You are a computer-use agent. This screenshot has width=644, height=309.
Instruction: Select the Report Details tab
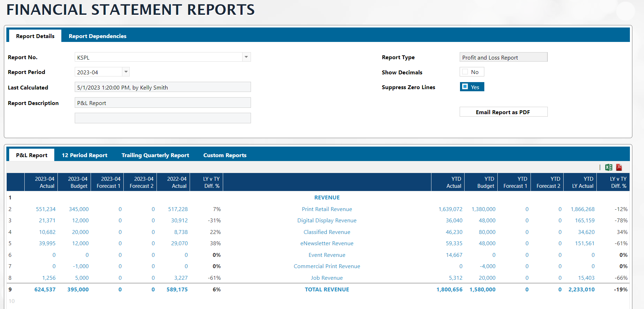coord(35,36)
